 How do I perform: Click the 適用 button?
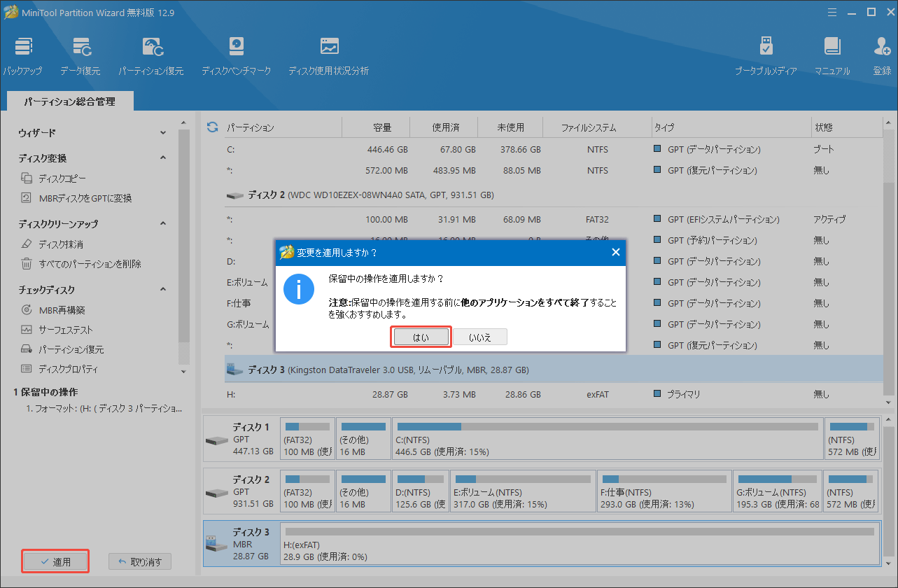tap(55, 561)
